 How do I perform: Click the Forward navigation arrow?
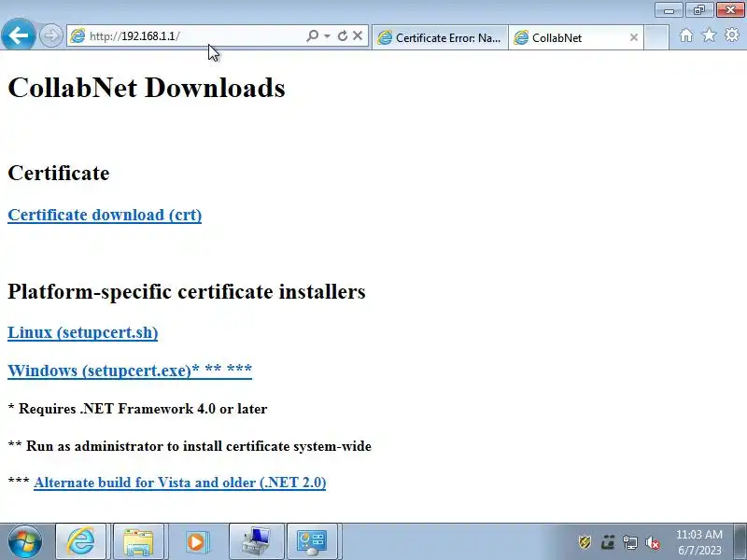(x=50, y=35)
